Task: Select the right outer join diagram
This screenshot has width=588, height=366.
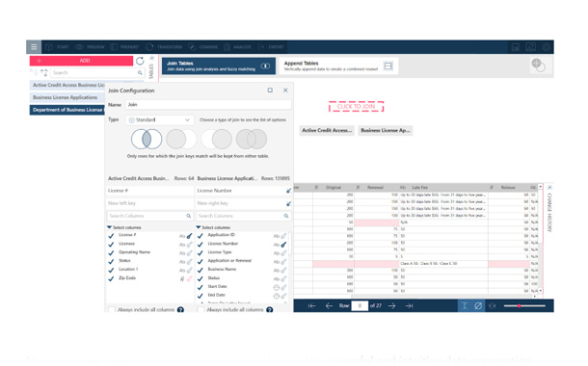Action: point(216,139)
